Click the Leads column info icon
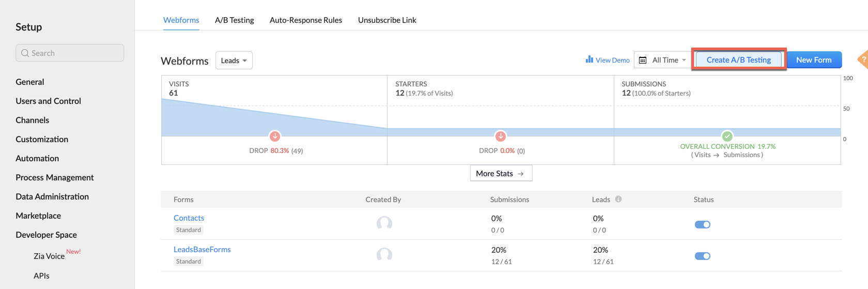The image size is (868, 289). 618,199
